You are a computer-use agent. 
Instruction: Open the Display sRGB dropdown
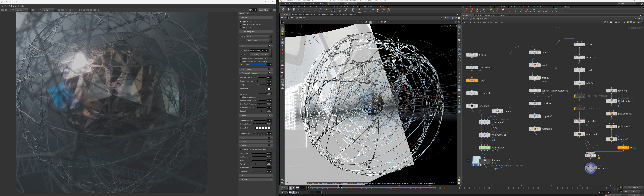(259, 37)
